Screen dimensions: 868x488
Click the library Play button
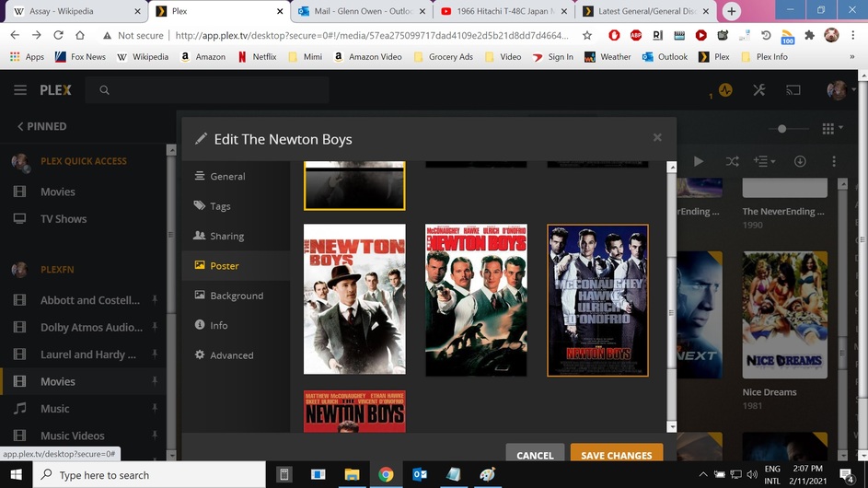(x=699, y=161)
